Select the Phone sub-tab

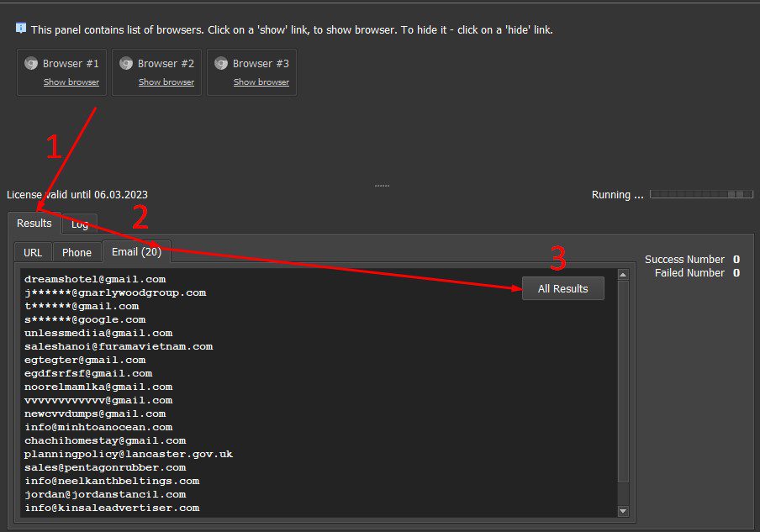click(77, 252)
